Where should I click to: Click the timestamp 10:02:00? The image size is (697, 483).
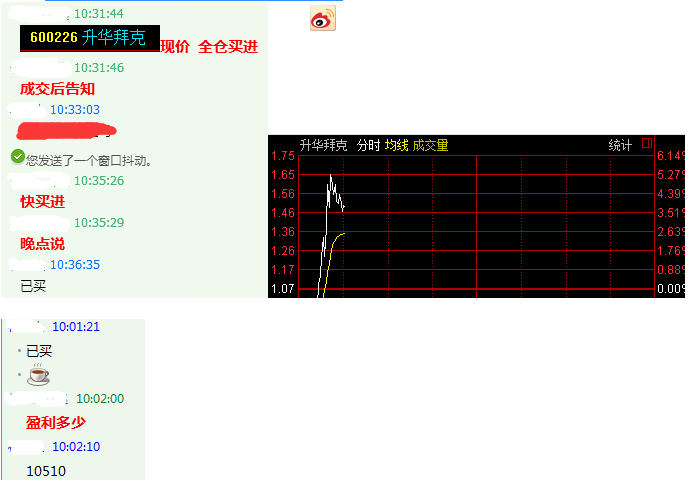click(100, 399)
